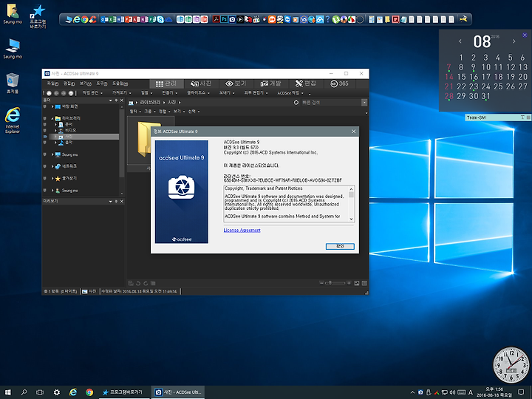Click the zoom-in plus icon beside the slider
Viewport: 532px width, 399px height.
349,283
